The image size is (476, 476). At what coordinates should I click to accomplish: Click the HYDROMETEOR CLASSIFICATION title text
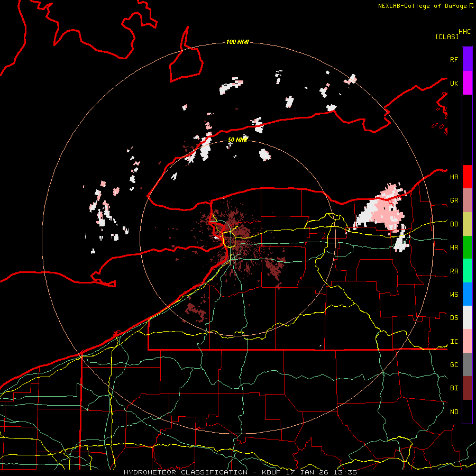click(186, 472)
